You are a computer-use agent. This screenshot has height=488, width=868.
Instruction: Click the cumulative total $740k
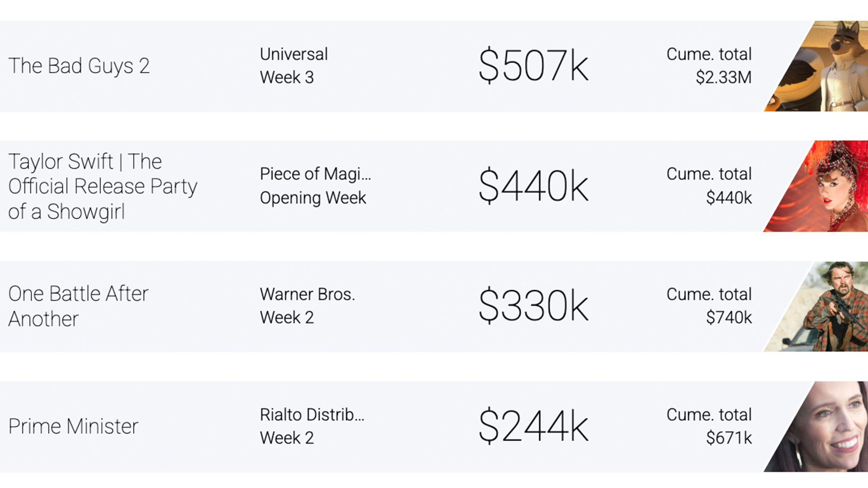click(x=729, y=318)
